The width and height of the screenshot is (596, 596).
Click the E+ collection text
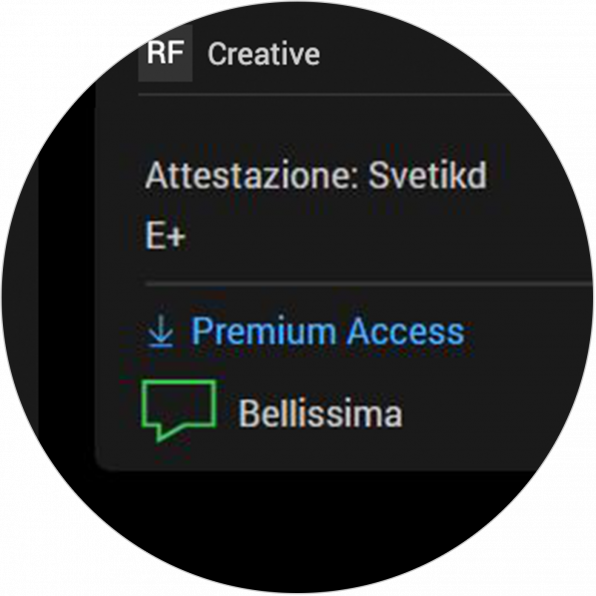[x=165, y=236]
